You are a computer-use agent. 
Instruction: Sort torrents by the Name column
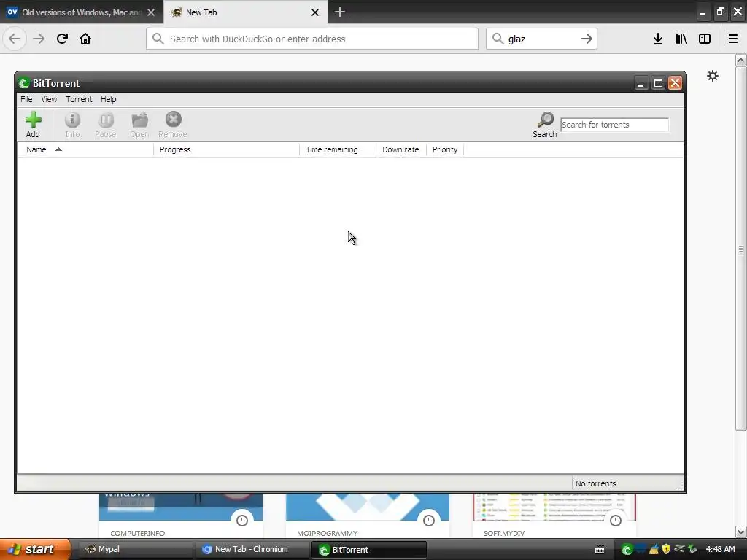tap(86, 149)
